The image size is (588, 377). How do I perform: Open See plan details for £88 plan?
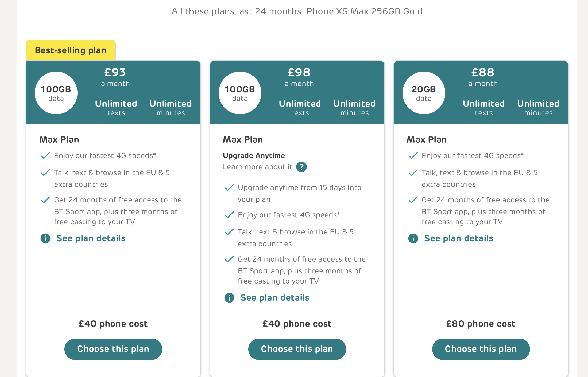tap(459, 238)
